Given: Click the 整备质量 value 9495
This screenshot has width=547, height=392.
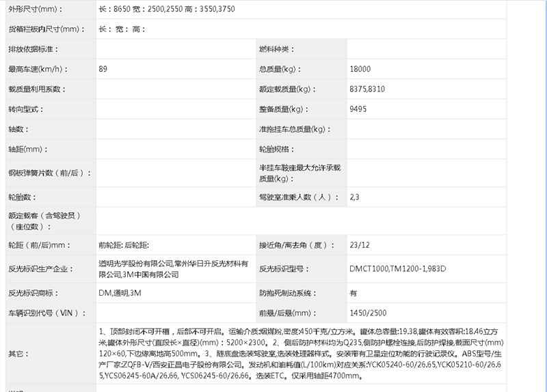Looking at the screenshot, I should [358, 109].
